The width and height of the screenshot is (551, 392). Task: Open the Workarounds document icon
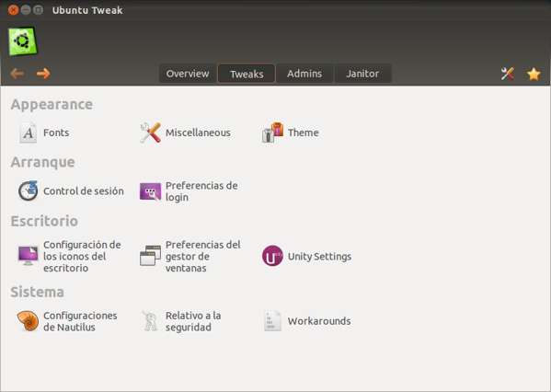pyautogui.click(x=272, y=320)
